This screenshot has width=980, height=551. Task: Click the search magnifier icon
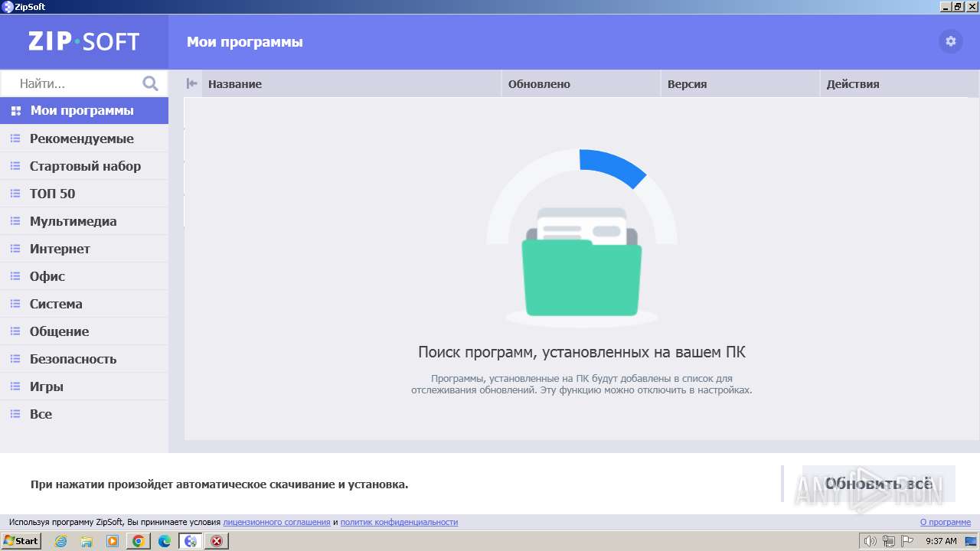[x=150, y=83]
